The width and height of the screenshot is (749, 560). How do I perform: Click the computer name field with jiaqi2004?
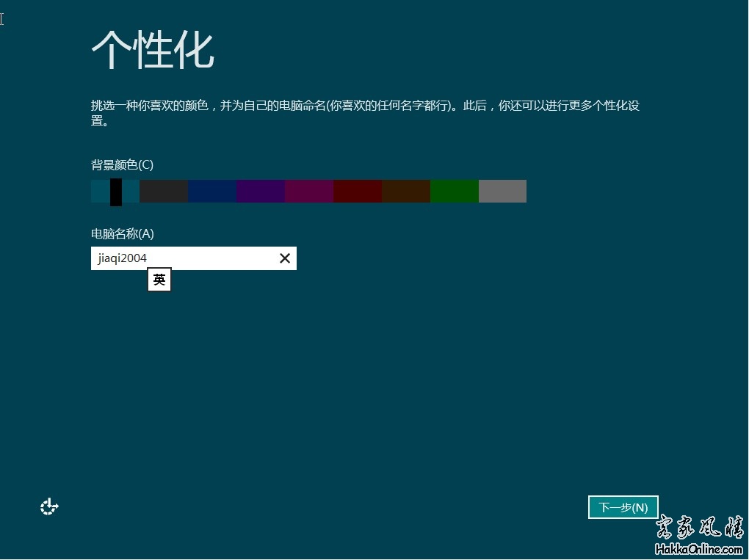pyautogui.click(x=184, y=258)
